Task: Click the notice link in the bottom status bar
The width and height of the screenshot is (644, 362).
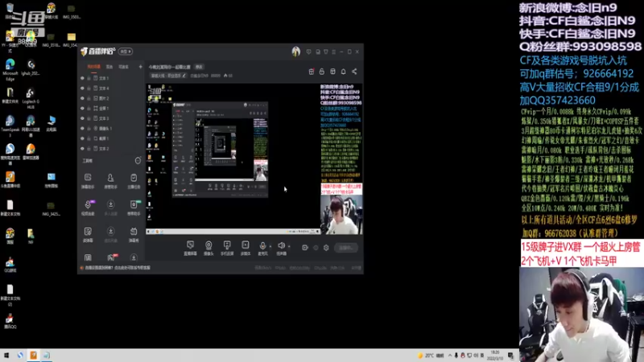Action: click(118, 268)
